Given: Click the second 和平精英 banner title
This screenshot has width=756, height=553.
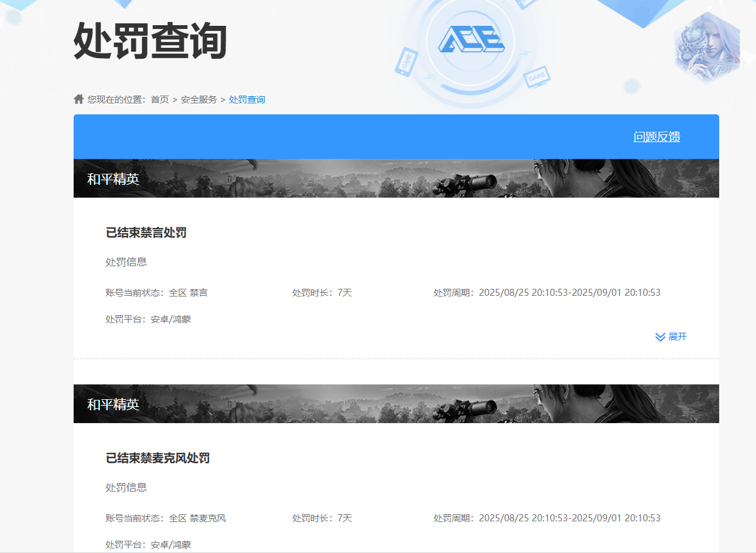Looking at the screenshot, I should click(113, 404).
